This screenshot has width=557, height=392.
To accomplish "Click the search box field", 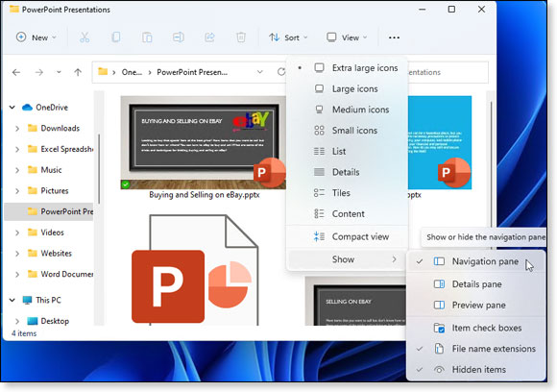I will (448, 72).
